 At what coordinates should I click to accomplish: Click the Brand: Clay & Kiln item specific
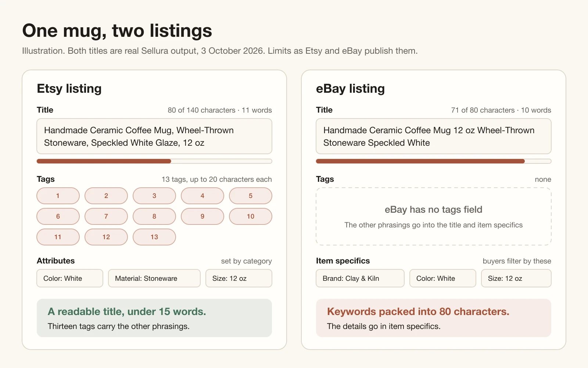(x=360, y=278)
